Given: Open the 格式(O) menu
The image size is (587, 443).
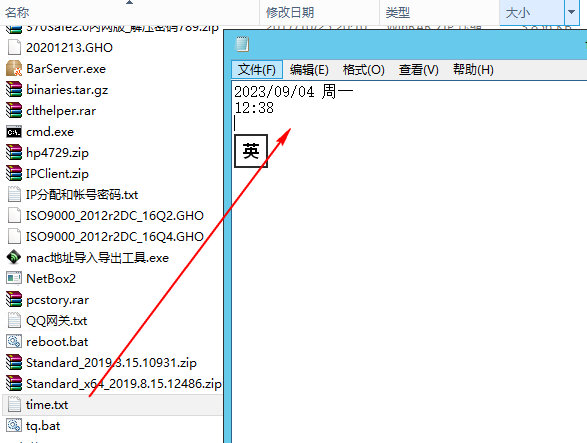Looking at the screenshot, I should pos(364,70).
